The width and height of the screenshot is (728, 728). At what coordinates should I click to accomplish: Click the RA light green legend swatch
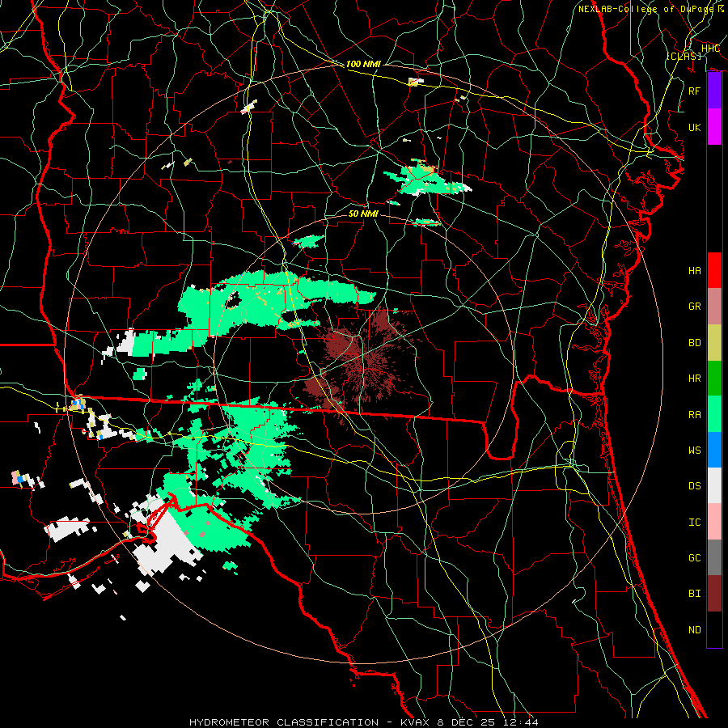(714, 414)
